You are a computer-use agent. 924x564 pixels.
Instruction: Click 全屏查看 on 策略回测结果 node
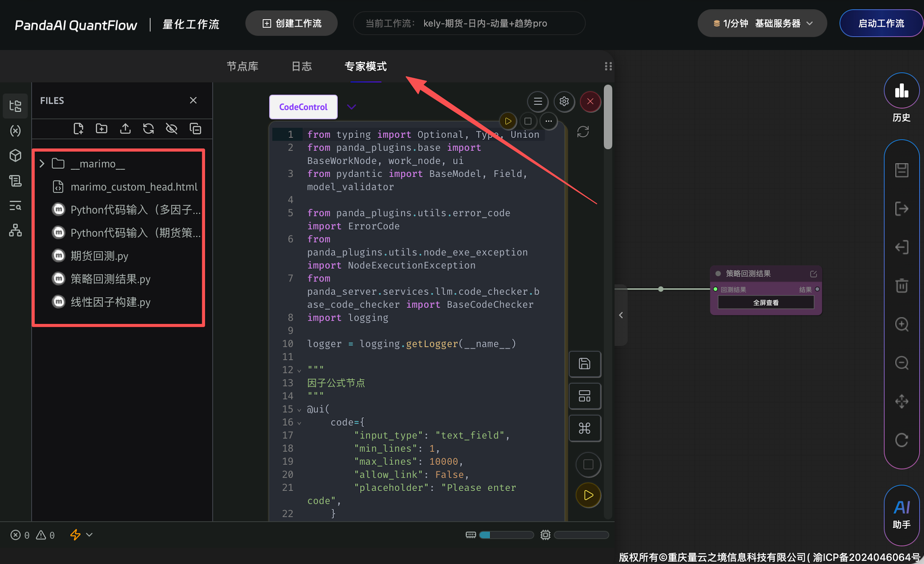pyautogui.click(x=766, y=303)
